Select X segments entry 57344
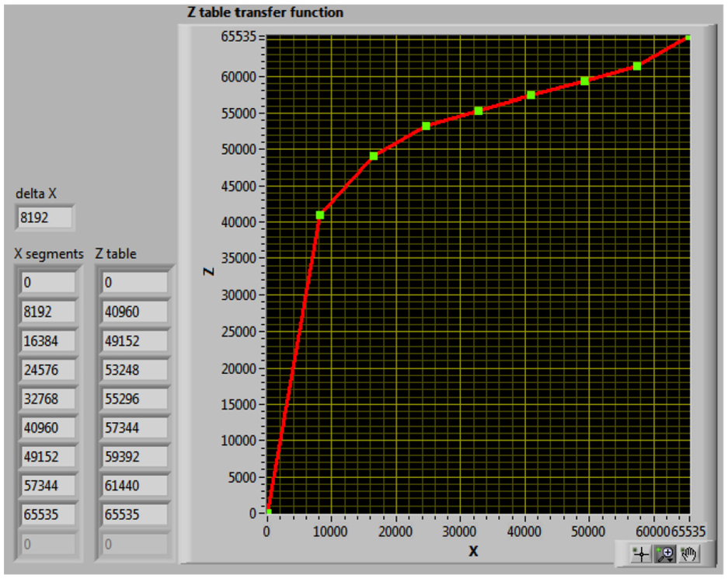Screen dimensions: 728x579 point(48,486)
